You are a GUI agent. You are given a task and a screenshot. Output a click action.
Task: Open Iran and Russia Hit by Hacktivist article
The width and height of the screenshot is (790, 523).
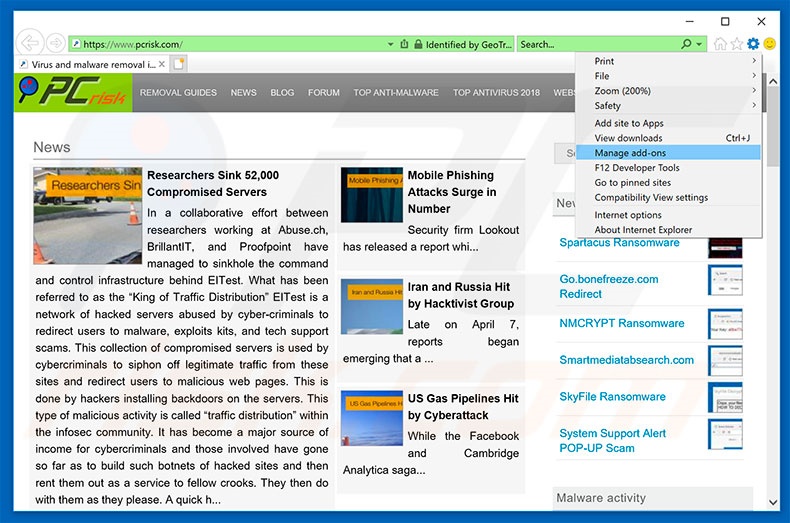[461, 295]
